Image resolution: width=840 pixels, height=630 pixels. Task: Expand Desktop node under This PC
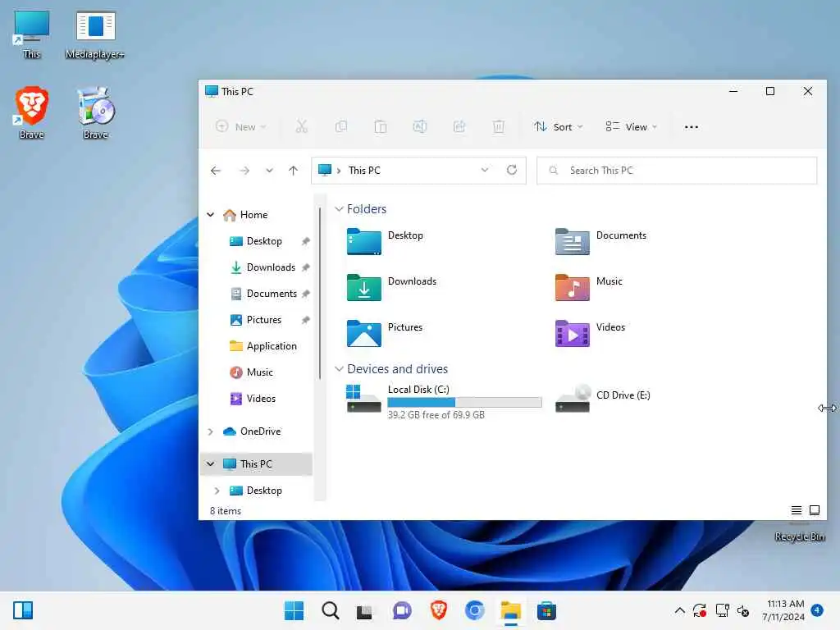[x=217, y=491]
